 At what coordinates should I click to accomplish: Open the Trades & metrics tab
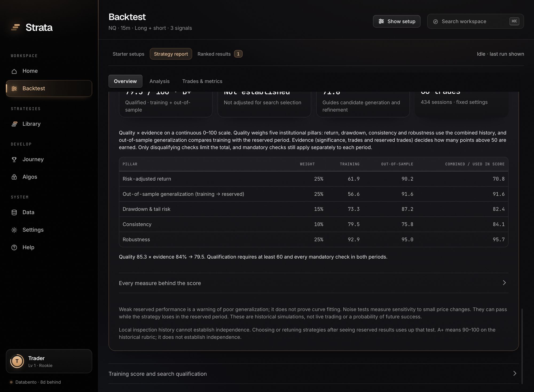pyautogui.click(x=202, y=81)
